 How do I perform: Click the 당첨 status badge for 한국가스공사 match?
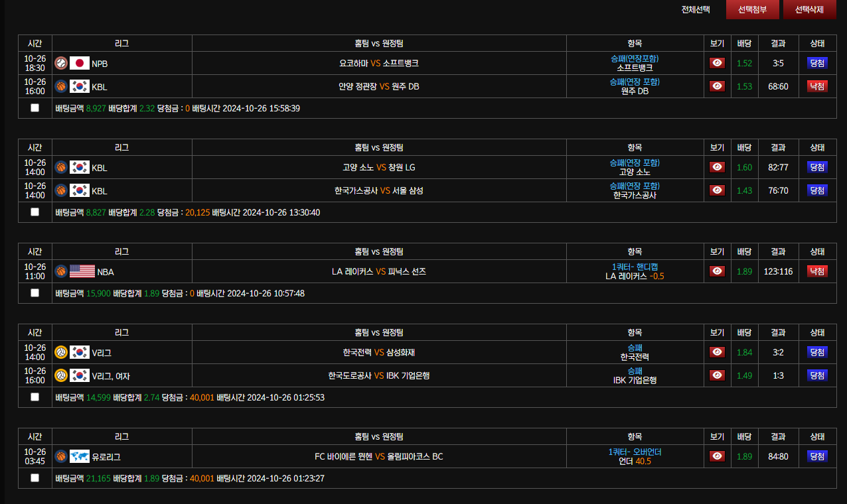pos(817,190)
